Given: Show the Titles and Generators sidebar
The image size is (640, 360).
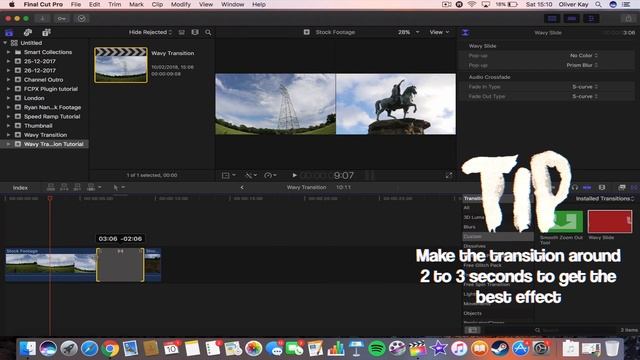Looking at the screenshot, I should coord(46,32).
